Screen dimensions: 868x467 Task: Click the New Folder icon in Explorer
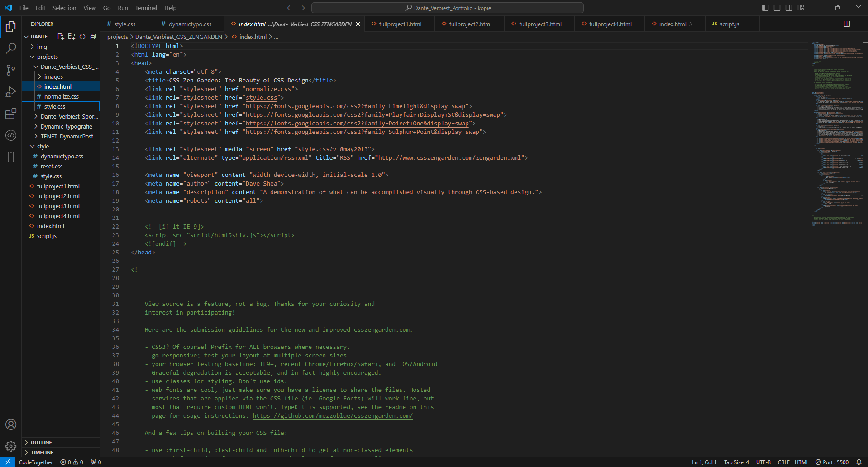[72, 37]
